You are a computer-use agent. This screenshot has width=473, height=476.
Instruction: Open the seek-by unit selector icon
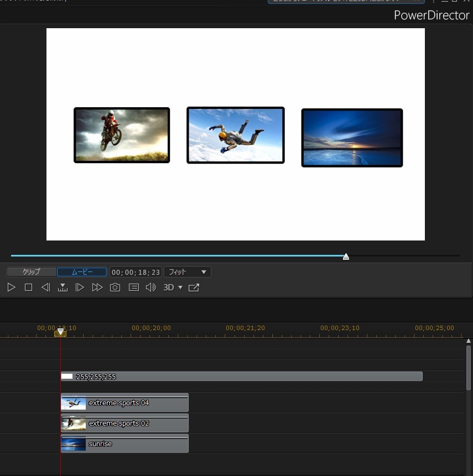click(x=63, y=287)
